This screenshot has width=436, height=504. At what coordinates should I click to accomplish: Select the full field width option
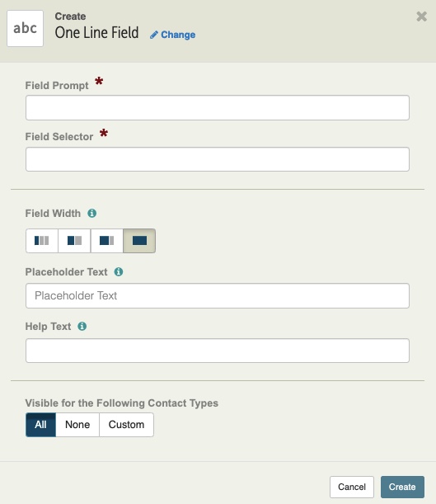(139, 241)
